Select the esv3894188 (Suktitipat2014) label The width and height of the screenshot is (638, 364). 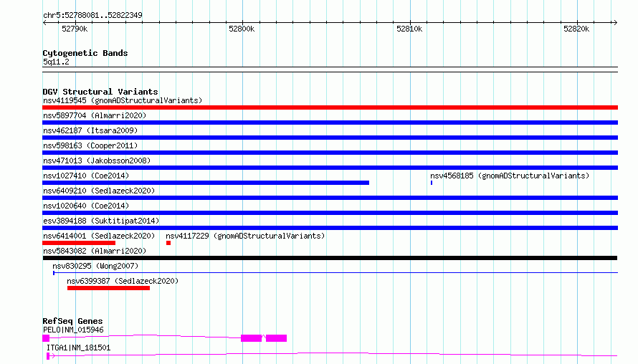pyautogui.click(x=101, y=221)
